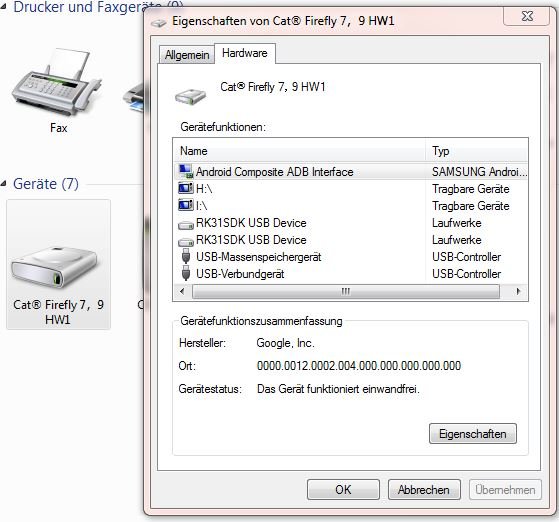Screen dimensions: 559x522
Task: Click the H:\ portable device icon
Action: 186,188
